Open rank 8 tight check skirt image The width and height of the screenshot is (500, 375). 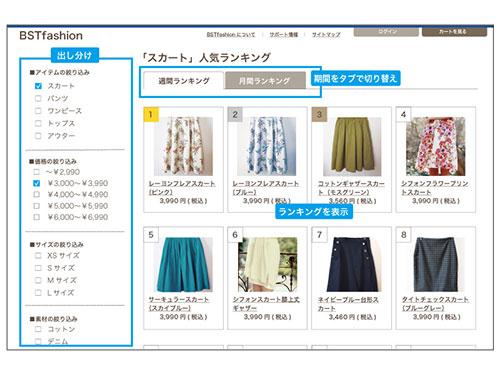pos(436,264)
